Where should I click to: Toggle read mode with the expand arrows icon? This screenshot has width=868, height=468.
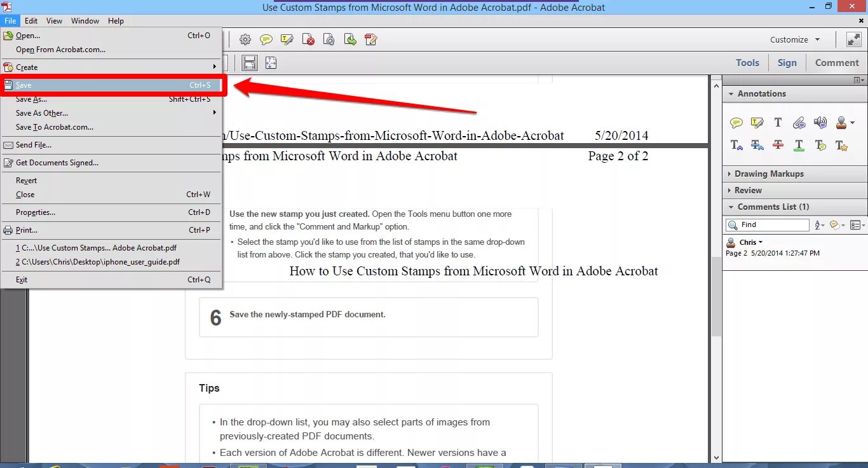pos(854,39)
